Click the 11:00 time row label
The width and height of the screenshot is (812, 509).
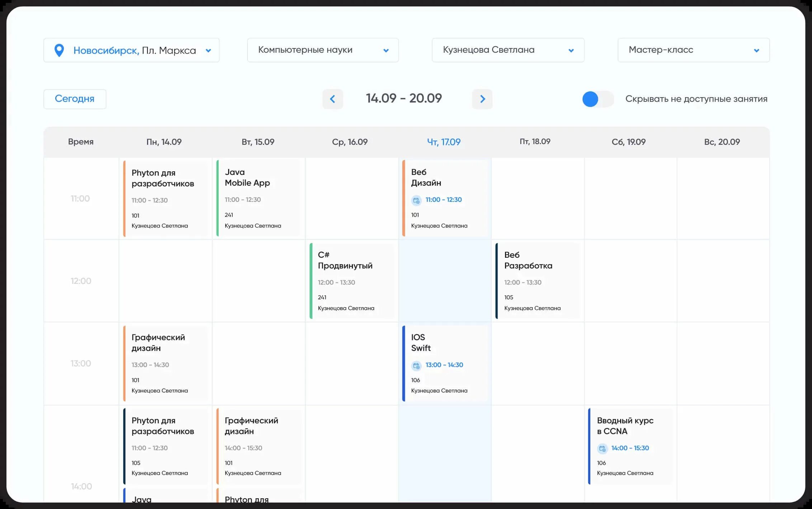point(80,199)
